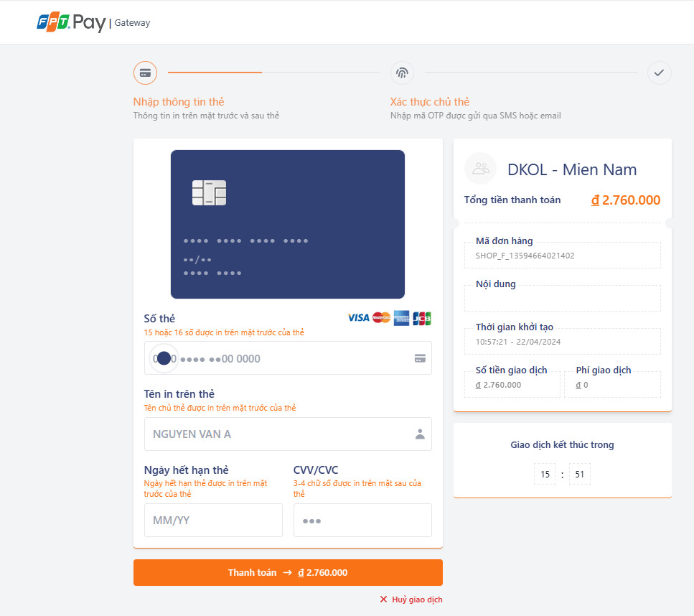Focus the card number input field
Image resolution: width=694 pixels, height=616 pixels.
tap(287, 358)
